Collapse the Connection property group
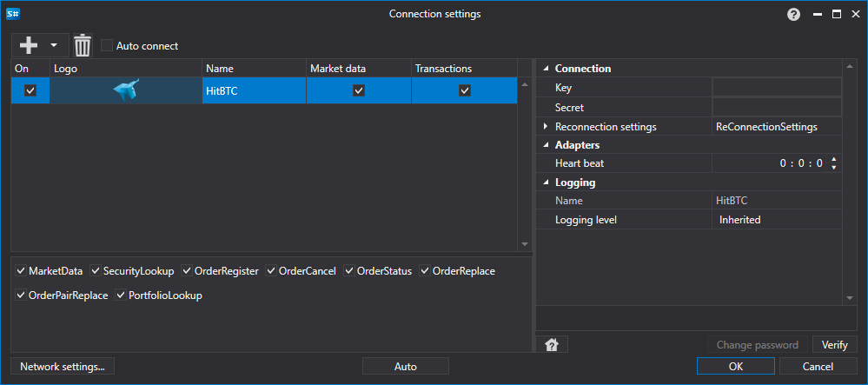 546,69
